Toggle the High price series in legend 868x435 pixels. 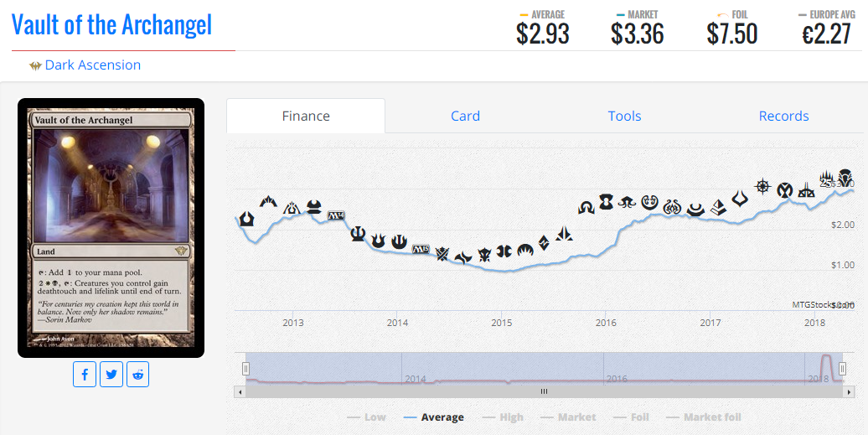[x=503, y=417]
